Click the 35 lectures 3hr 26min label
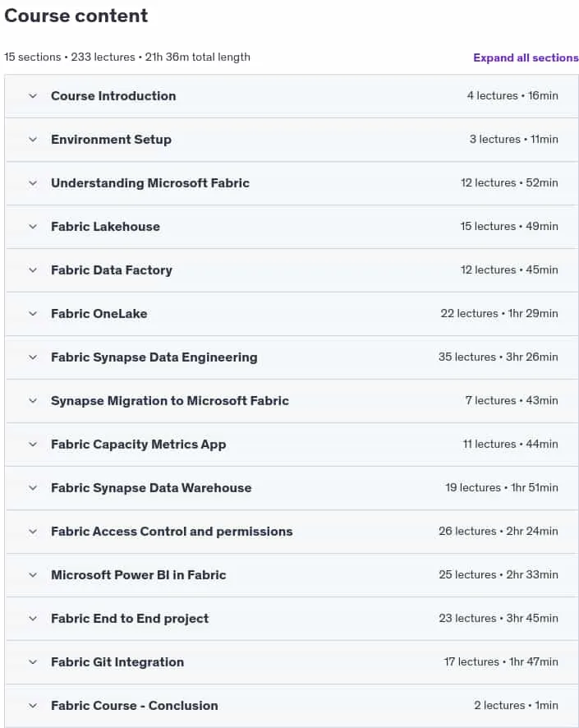Viewport: 579px width, 728px height. tap(499, 357)
